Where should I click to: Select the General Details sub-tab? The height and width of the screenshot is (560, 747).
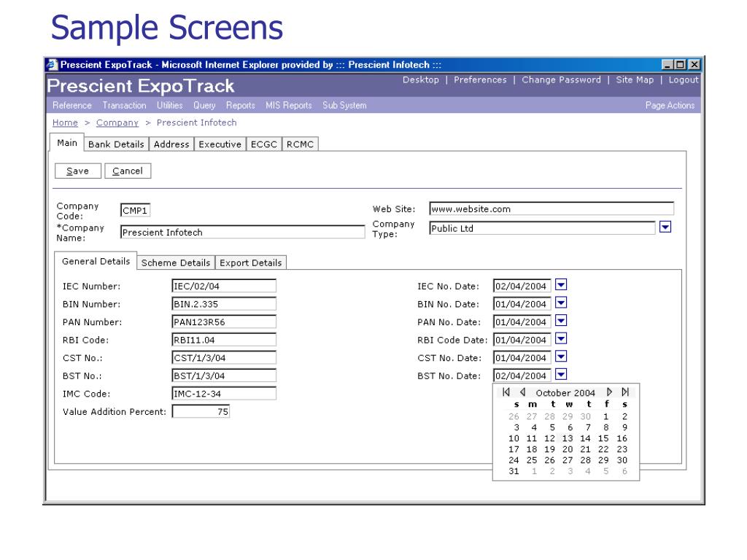point(96,261)
